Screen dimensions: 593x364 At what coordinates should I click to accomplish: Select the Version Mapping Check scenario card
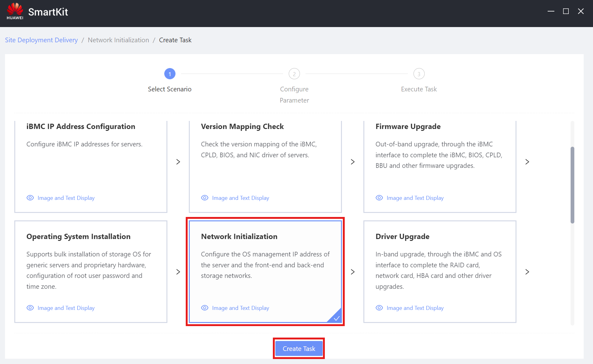[265, 166]
